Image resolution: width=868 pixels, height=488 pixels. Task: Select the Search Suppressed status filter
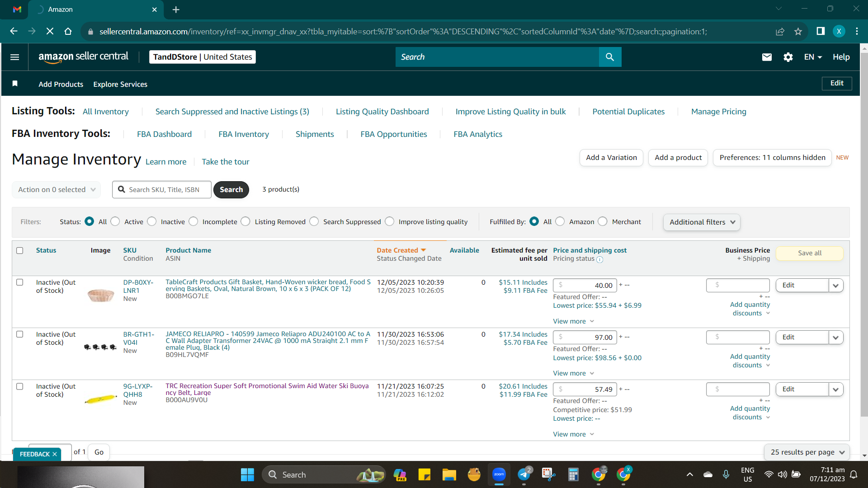(x=314, y=221)
